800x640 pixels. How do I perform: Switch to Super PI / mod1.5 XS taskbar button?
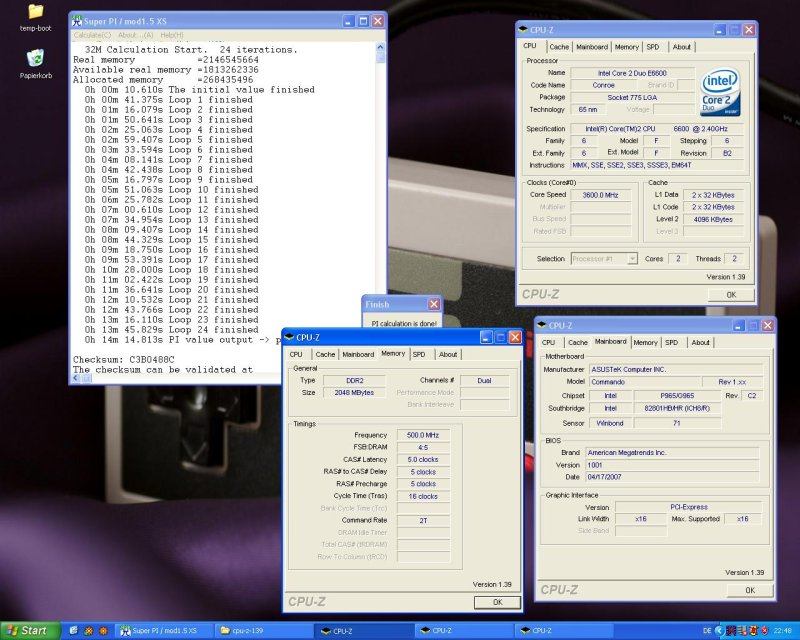coord(164,631)
